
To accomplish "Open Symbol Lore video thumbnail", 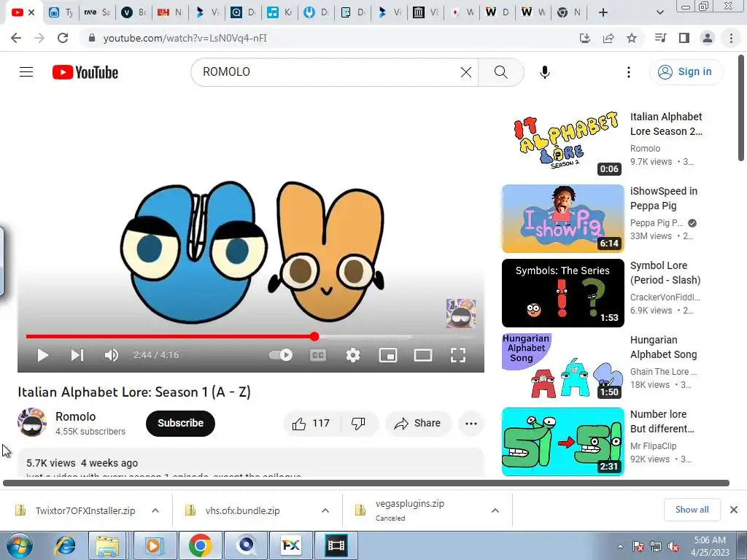I will pos(563,293).
